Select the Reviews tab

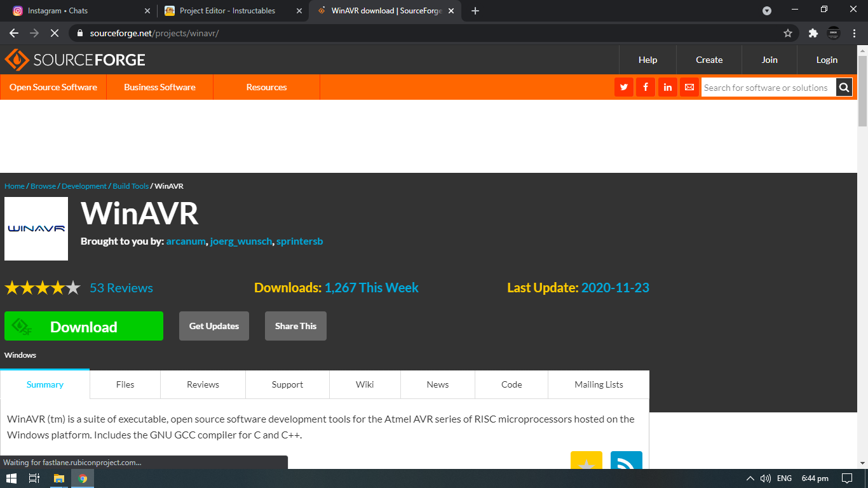(203, 384)
